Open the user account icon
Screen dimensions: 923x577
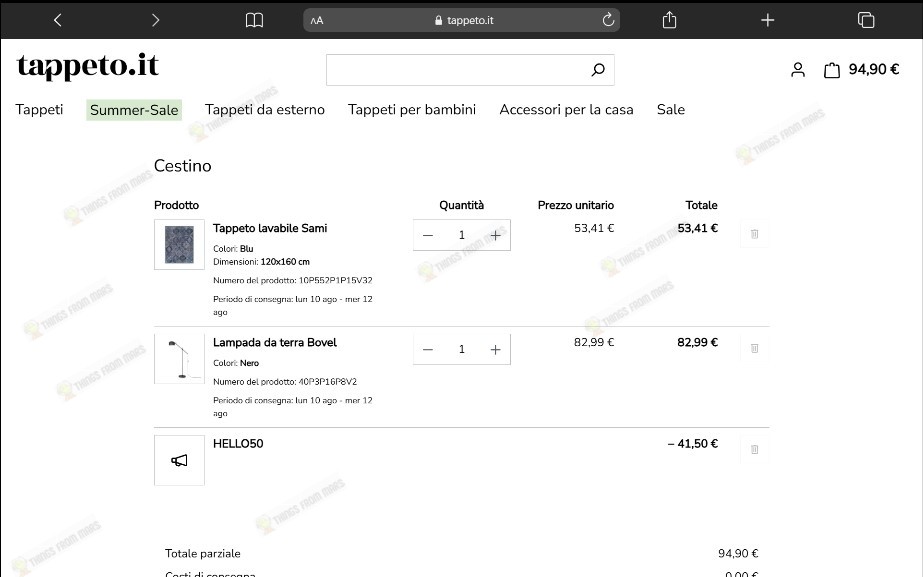click(798, 70)
